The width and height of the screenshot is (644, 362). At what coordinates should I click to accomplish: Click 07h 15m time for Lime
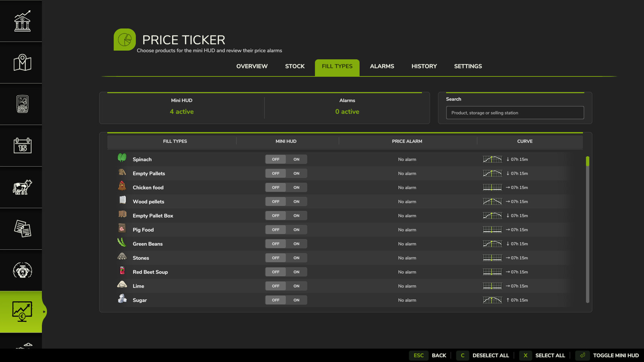pos(519,286)
